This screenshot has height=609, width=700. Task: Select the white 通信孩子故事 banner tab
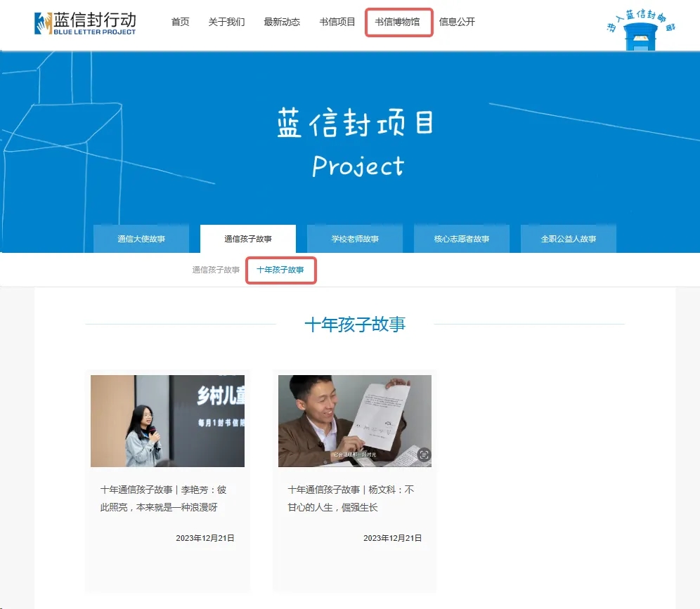[248, 239]
